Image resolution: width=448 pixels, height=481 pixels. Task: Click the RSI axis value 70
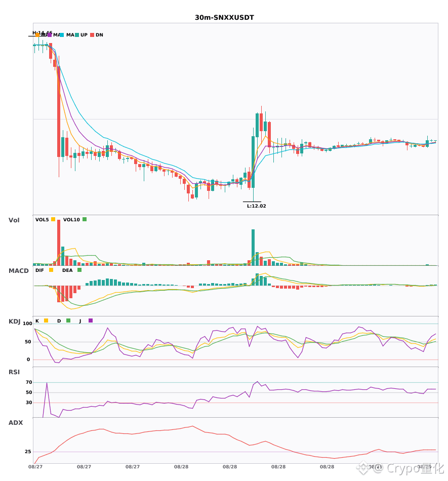tap(29, 382)
